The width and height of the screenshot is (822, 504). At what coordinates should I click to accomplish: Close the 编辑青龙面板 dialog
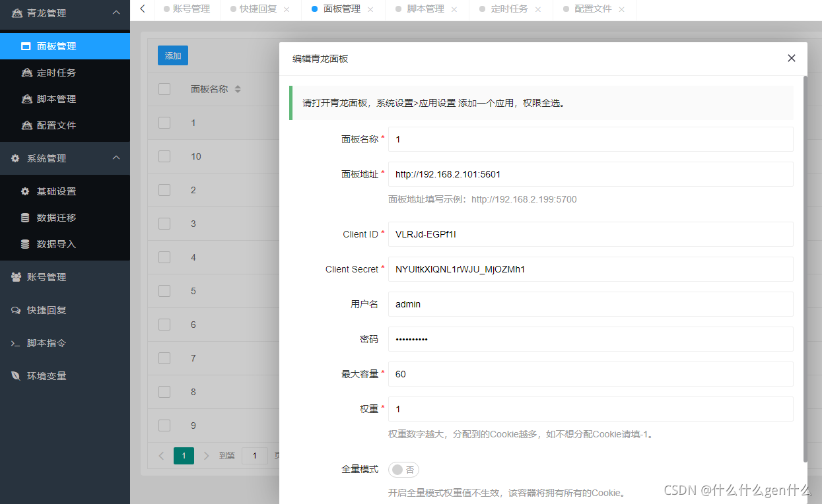(792, 58)
